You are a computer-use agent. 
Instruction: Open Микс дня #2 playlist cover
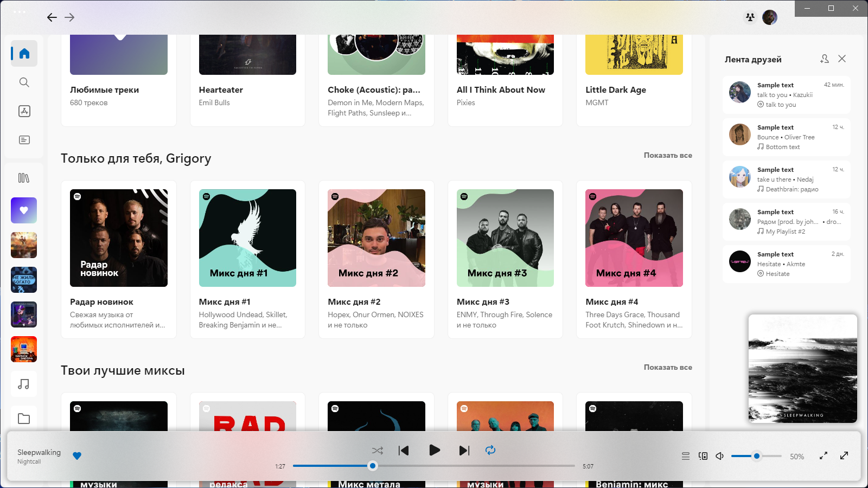(376, 238)
